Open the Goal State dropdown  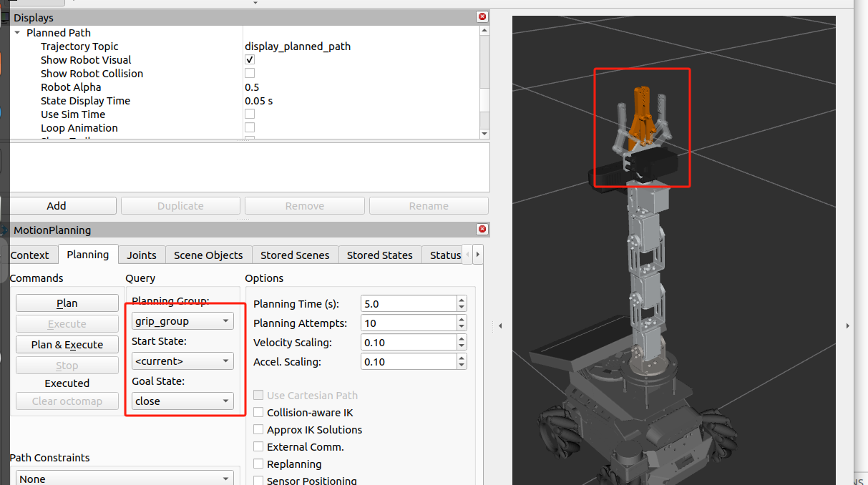[x=182, y=401]
